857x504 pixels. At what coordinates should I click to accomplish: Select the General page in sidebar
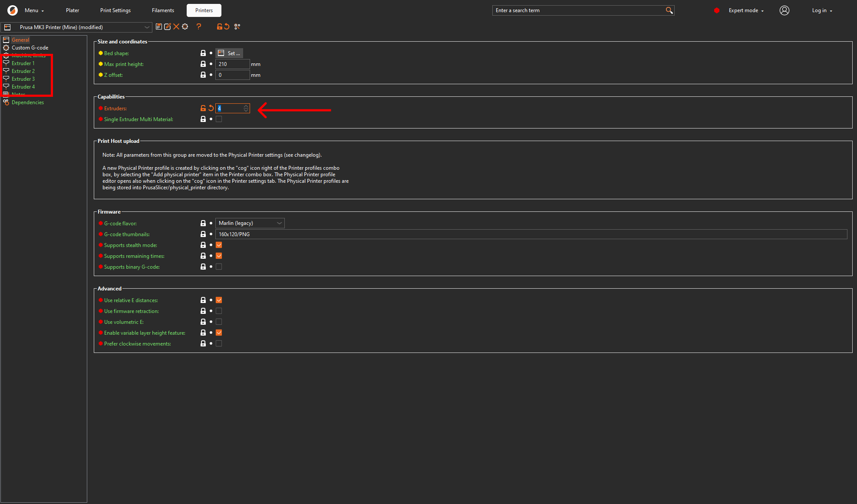(x=20, y=40)
